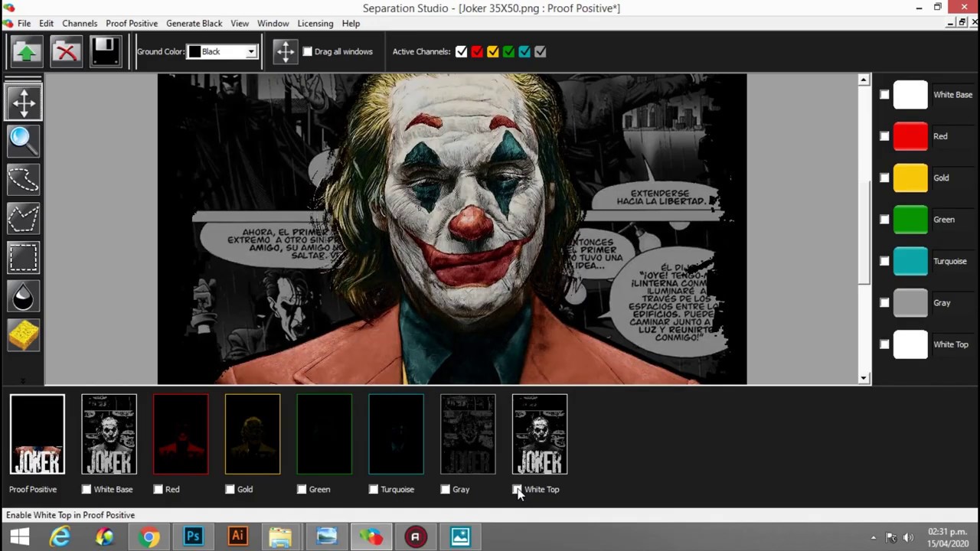The height and width of the screenshot is (551, 980).
Task: Switch to Photoshop on the taskbar
Action: coord(193,536)
